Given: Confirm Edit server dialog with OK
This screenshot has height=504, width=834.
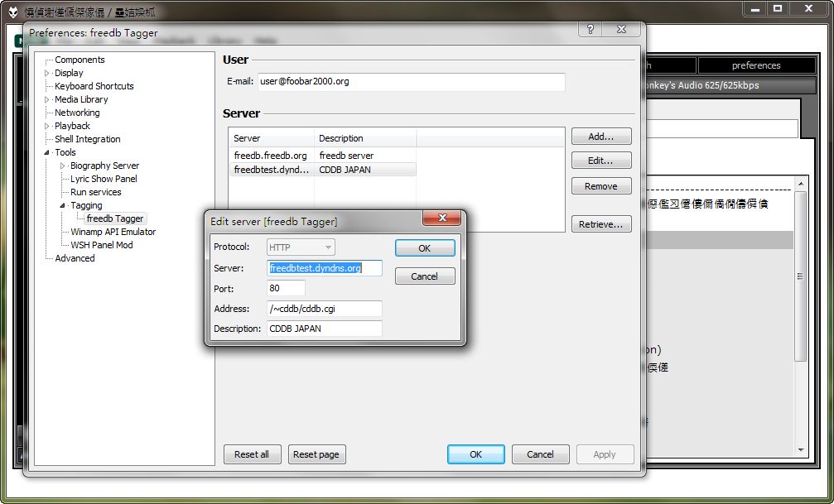Looking at the screenshot, I should tap(424, 248).
